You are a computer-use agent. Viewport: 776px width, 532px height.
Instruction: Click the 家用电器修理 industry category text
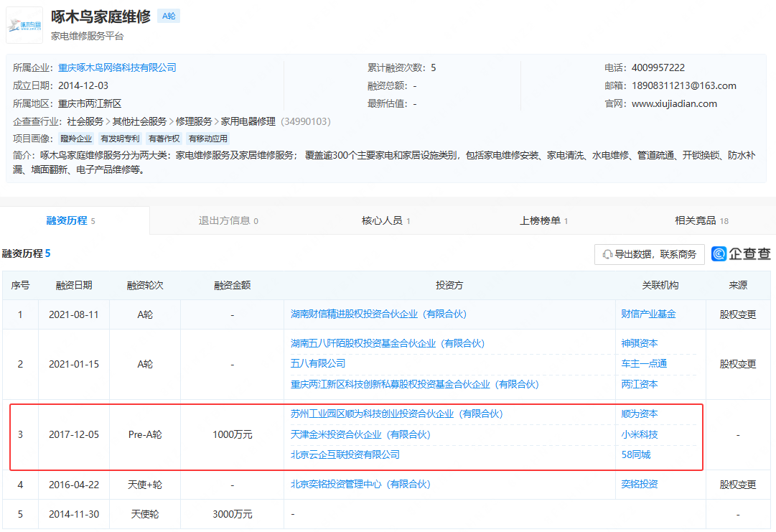(248, 122)
